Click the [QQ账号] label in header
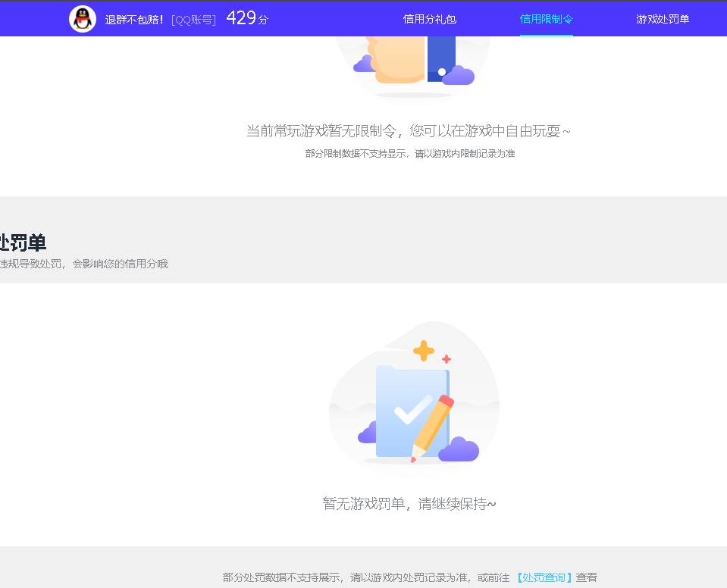This screenshot has height=588, width=727. 194,18
